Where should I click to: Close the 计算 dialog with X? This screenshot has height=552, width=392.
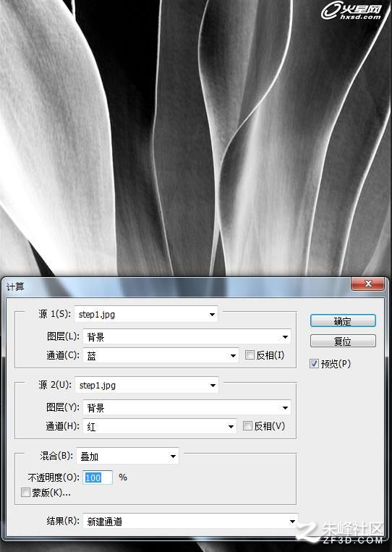coord(367,284)
